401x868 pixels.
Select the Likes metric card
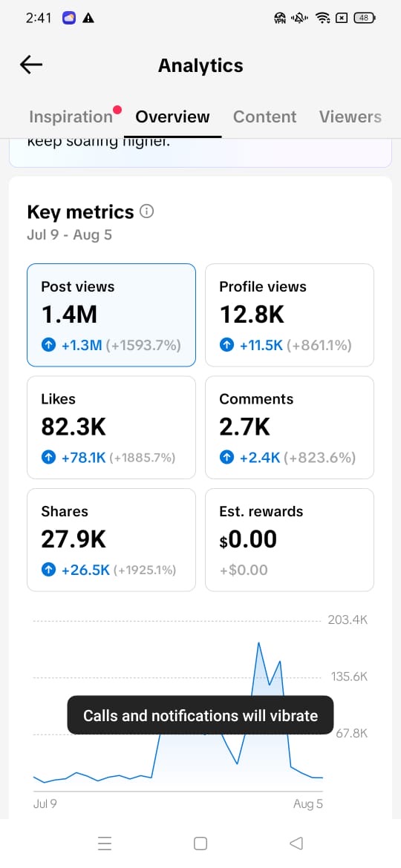coord(111,427)
